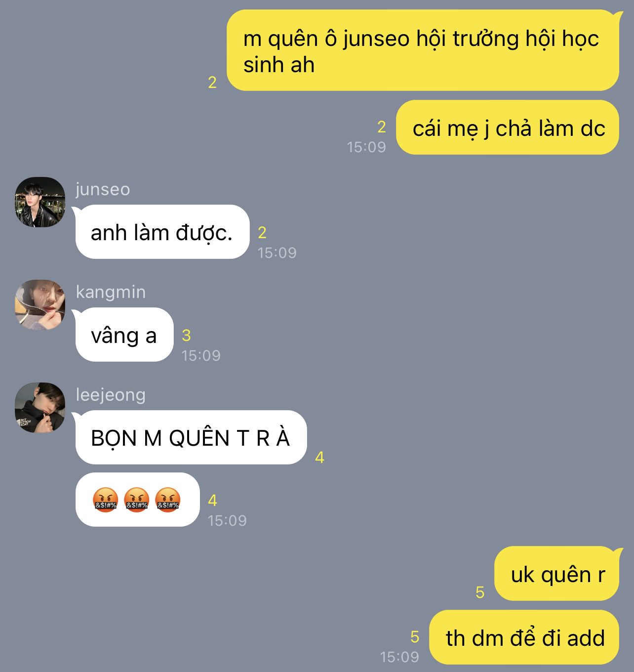Open junseo's profile picture

click(40, 202)
